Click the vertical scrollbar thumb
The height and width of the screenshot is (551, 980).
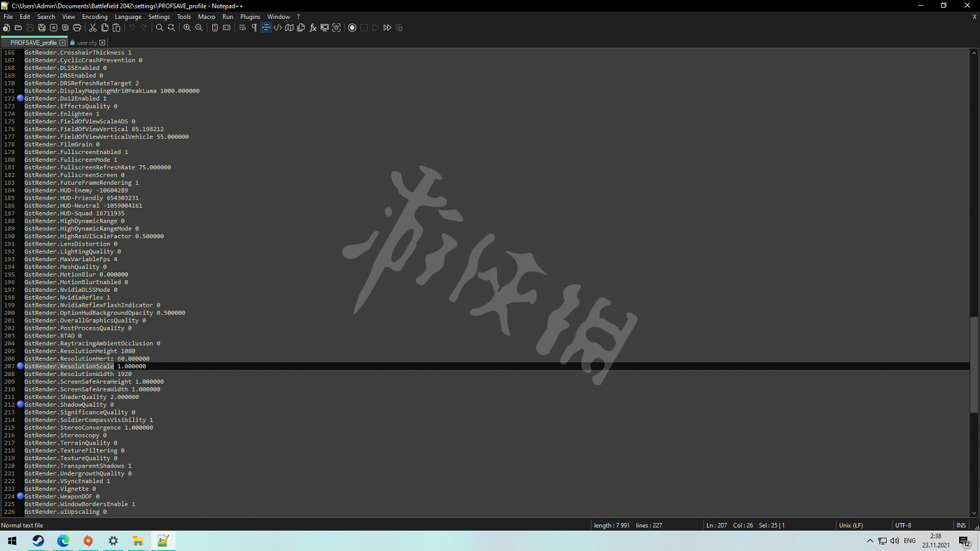point(974,364)
